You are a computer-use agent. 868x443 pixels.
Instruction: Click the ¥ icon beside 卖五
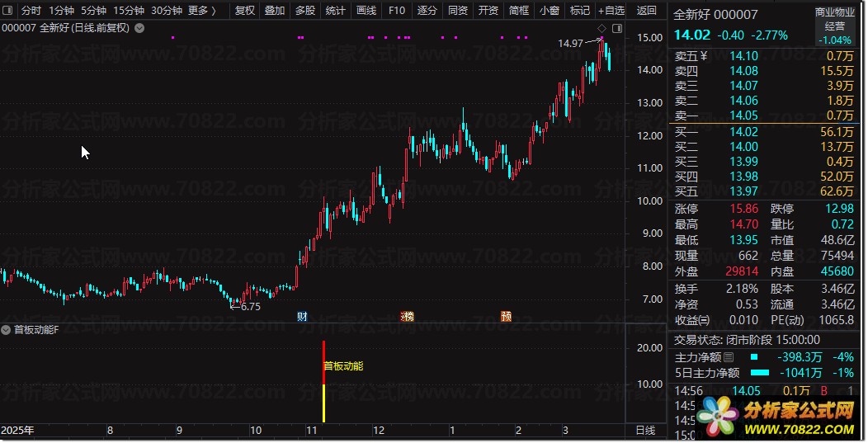pyautogui.click(x=704, y=56)
